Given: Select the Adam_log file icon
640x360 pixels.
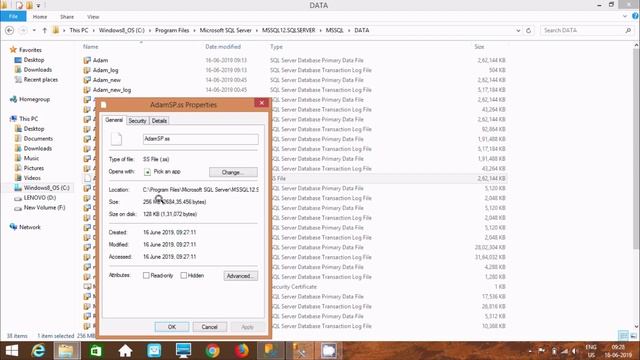Looking at the screenshot, I should pos(87,70).
